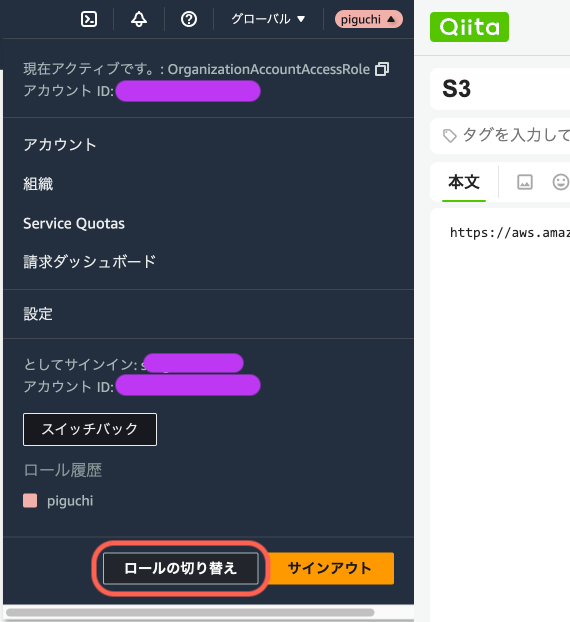Open the CloudShell terminal icon

click(x=89, y=19)
